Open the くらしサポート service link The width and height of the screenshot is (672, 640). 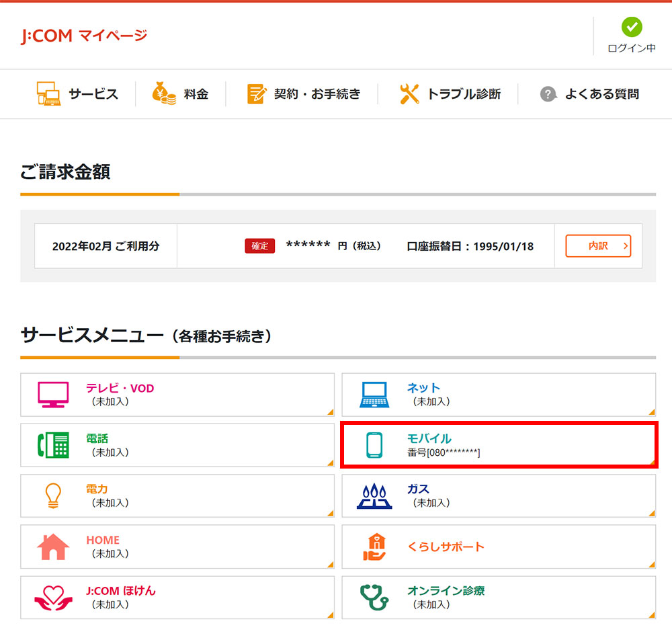(446, 547)
